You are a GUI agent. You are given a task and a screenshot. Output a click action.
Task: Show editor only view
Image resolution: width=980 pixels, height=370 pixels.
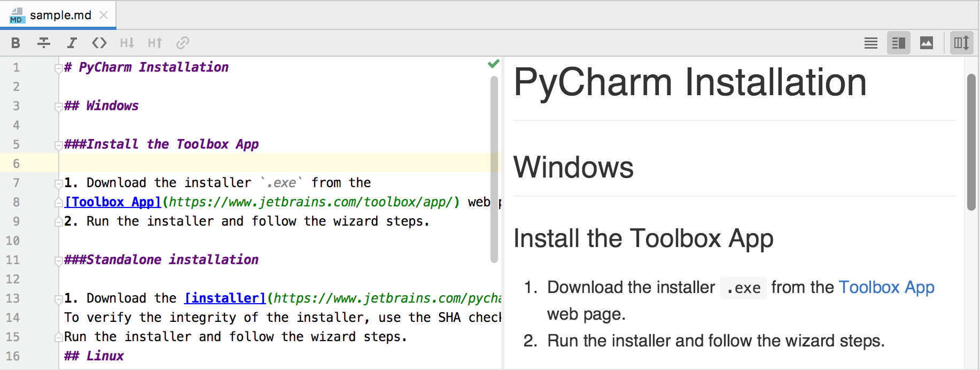pos(871,43)
